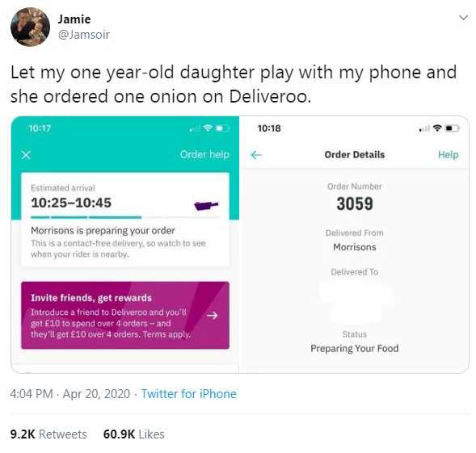This screenshot has width=476, height=453.
Task: Tap the Invite friends, get rewards banner
Action: point(125,315)
